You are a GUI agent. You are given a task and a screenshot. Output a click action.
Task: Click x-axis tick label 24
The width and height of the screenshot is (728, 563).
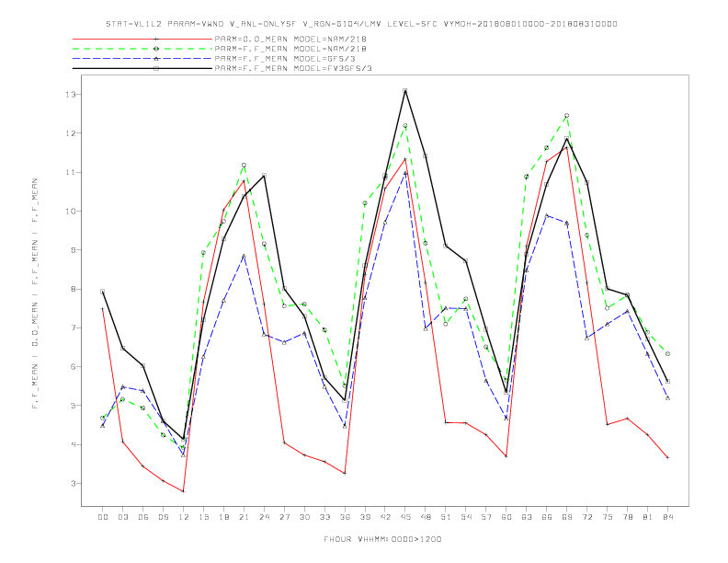point(264,517)
